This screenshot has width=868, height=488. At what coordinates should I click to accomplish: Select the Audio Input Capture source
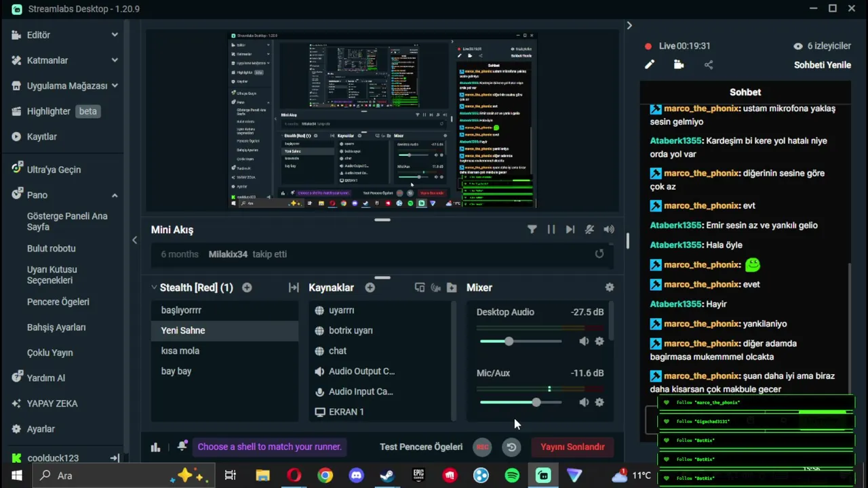pos(380,392)
